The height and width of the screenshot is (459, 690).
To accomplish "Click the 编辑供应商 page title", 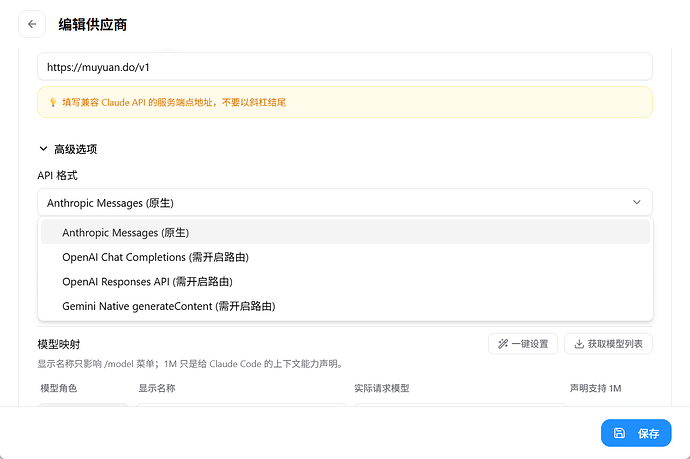I will (92, 25).
